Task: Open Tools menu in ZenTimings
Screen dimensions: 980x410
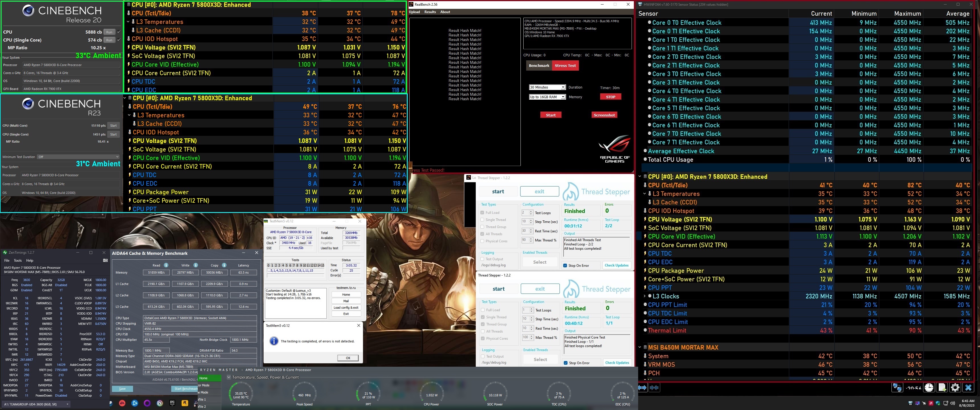Action: click(18, 261)
